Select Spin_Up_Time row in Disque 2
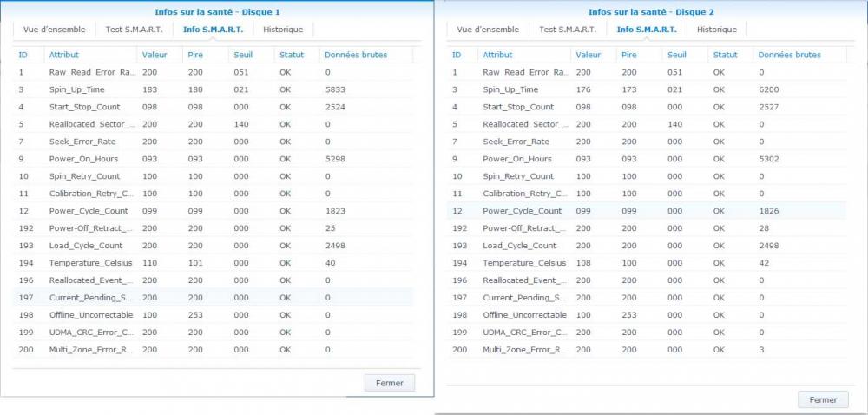This screenshot has height=415, width=868. tap(648, 89)
